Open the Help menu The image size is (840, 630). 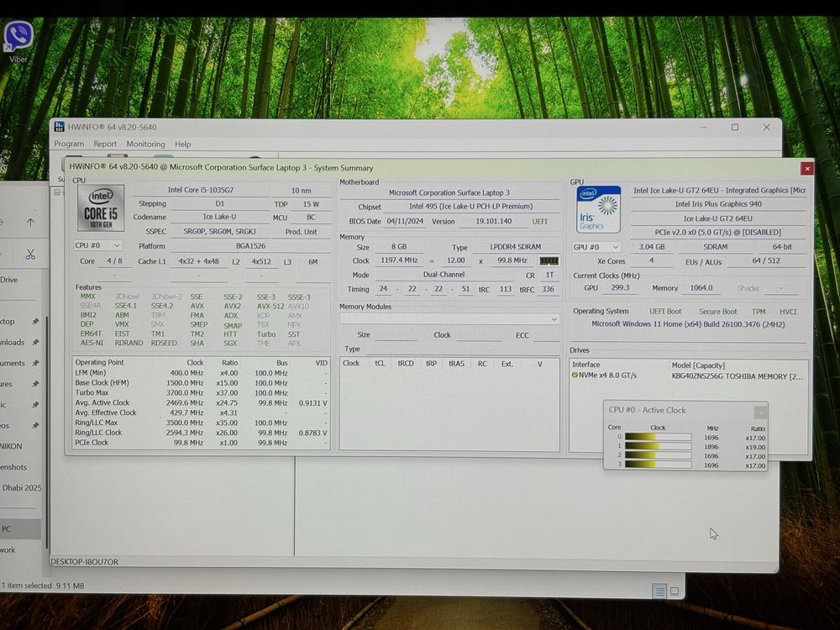pyautogui.click(x=182, y=144)
